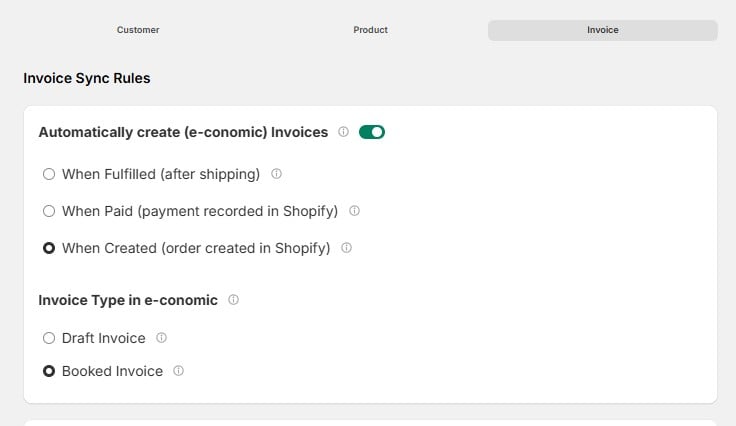Select Booked Invoice radio option
This screenshot has height=426, width=736.
coord(49,372)
